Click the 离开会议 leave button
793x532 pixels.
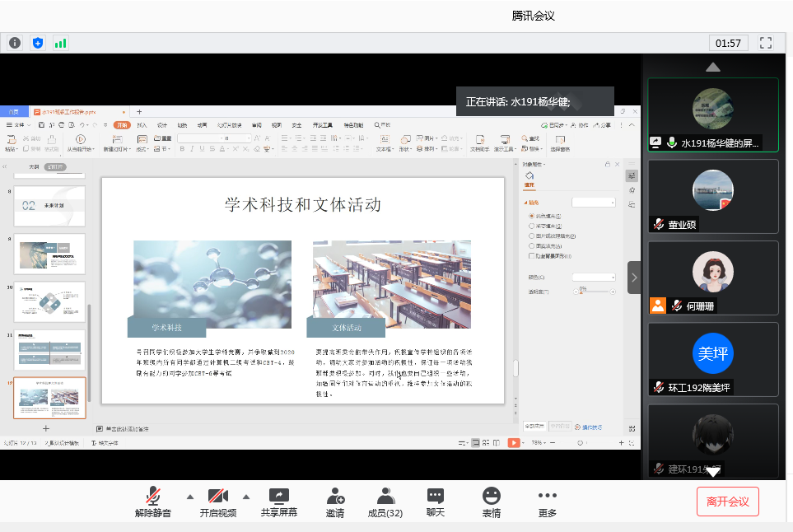(x=727, y=502)
